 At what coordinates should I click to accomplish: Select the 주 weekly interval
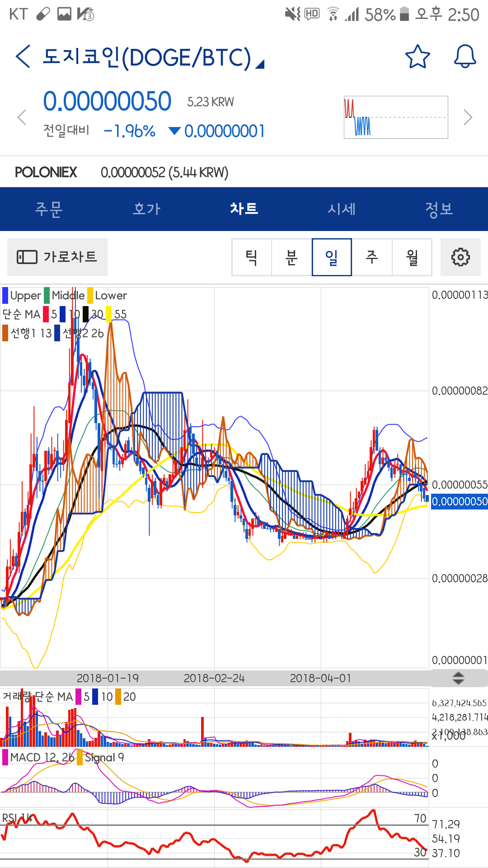(x=372, y=257)
